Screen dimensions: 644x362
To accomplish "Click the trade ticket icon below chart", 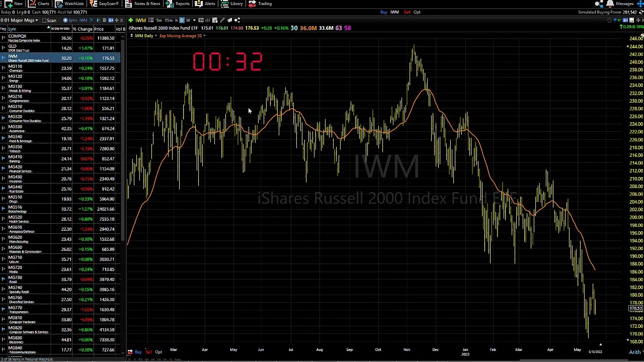I will pyautogui.click(x=130, y=352).
